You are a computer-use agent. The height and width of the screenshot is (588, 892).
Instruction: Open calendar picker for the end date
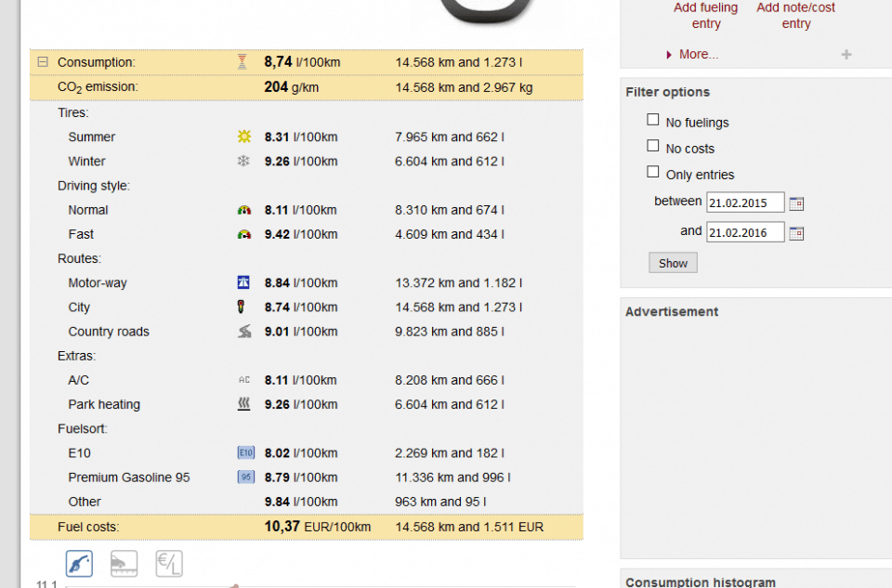[x=796, y=233]
